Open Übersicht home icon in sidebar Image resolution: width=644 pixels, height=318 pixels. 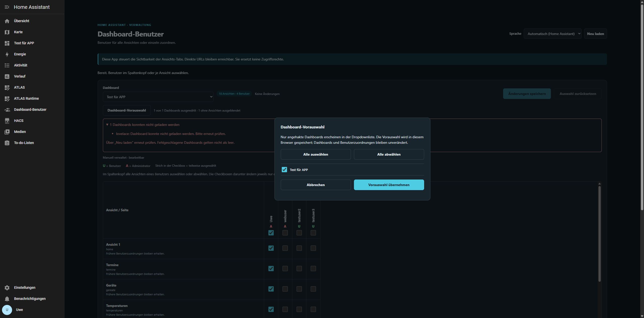[7, 21]
